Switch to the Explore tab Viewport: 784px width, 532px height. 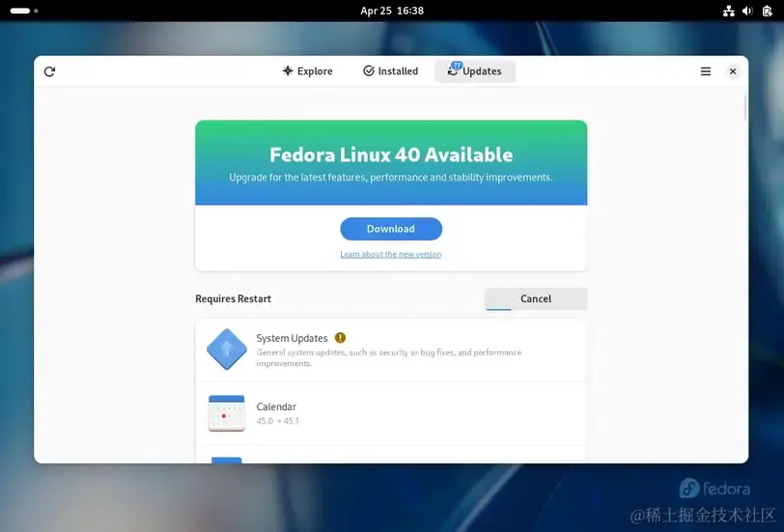point(307,71)
